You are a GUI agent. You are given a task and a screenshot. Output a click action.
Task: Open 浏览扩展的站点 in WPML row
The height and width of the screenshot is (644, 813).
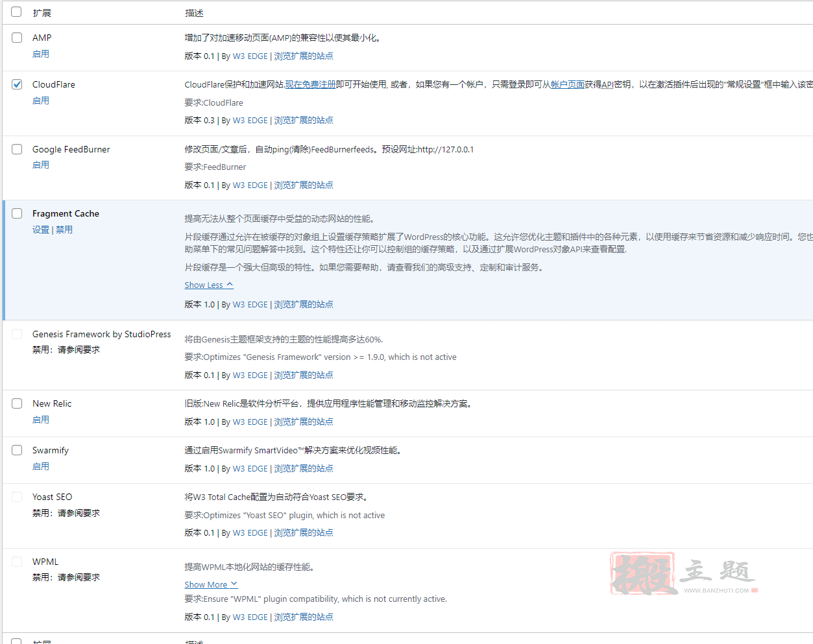(304, 617)
